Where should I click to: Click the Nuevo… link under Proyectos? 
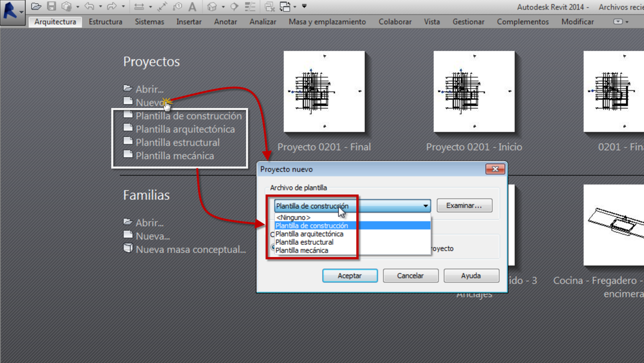click(x=151, y=102)
